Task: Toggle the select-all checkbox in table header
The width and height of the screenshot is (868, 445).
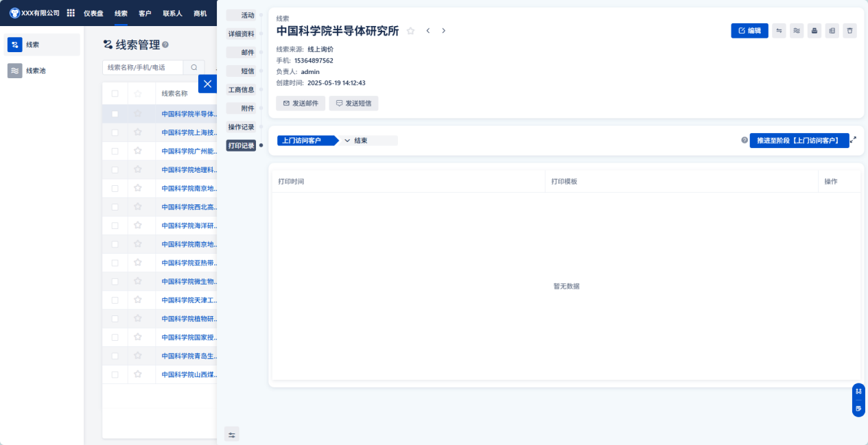Action: tap(115, 94)
